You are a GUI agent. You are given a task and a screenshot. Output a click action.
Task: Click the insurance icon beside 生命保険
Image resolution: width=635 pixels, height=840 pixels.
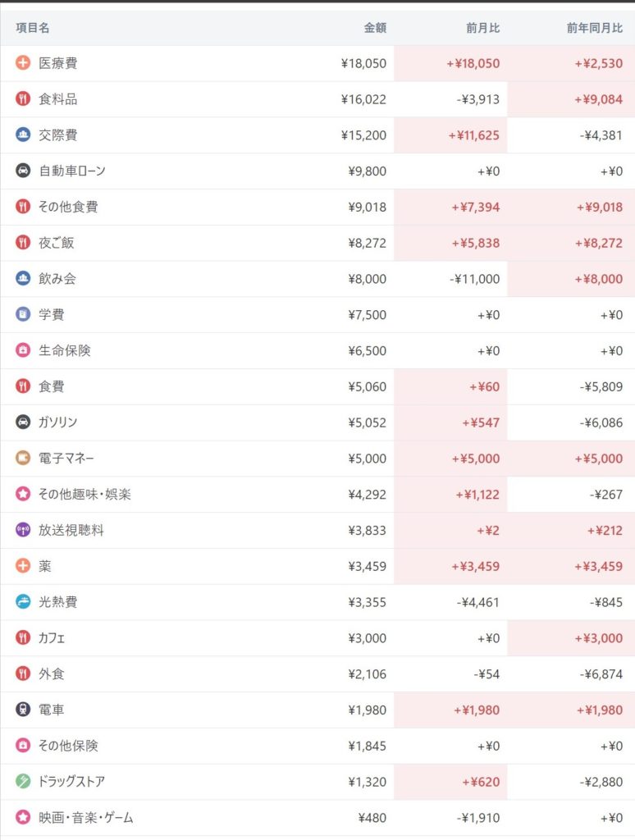point(23,350)
